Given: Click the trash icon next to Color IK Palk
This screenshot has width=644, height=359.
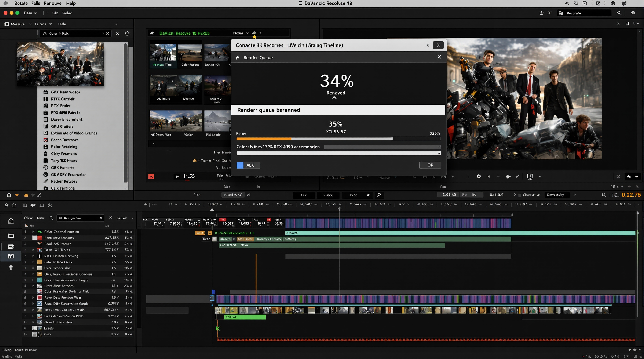Looking at the screenshot, I should pos(127,33).
